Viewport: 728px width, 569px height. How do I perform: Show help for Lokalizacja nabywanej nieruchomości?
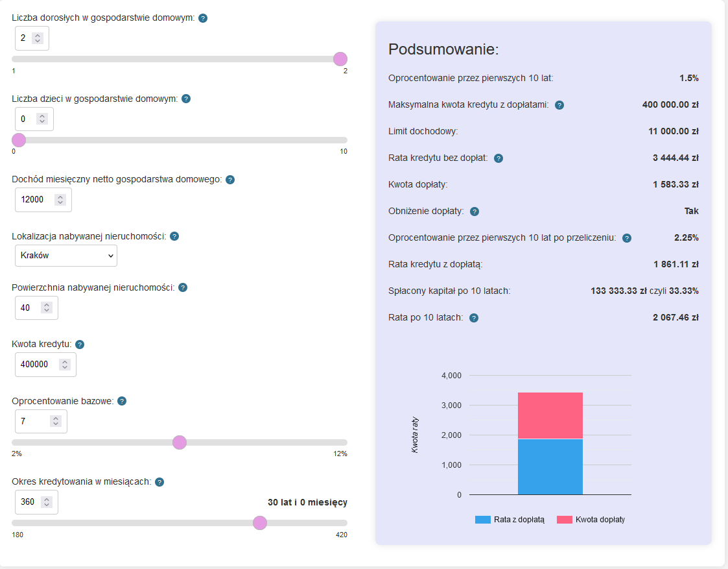[174, 237]
